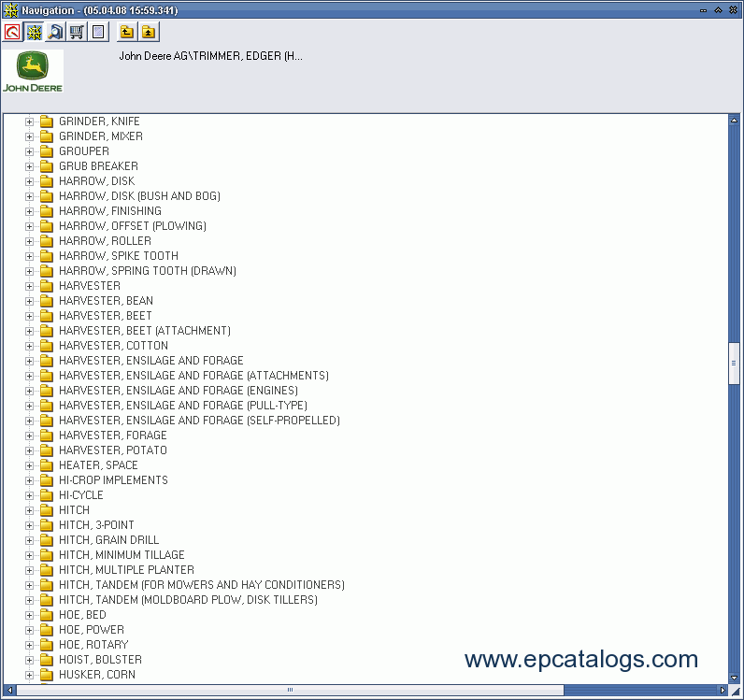Image resolution: width=744 pixels, height=700 pixels.
Task: Click the John Deere logo
Action: pos(33,71)
